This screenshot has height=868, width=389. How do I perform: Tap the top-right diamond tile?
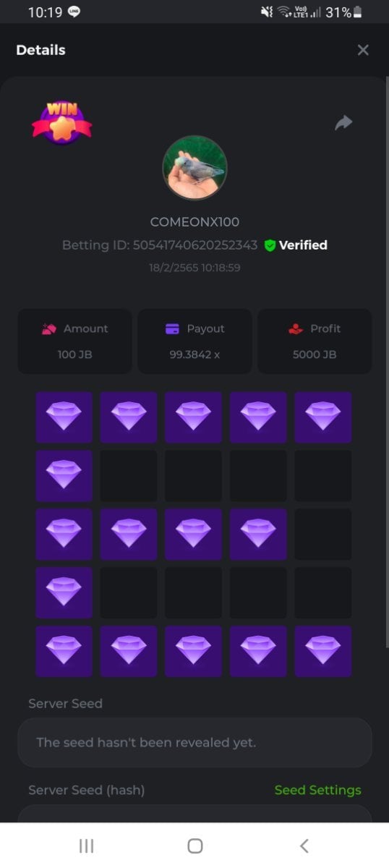tap(323, 417)
